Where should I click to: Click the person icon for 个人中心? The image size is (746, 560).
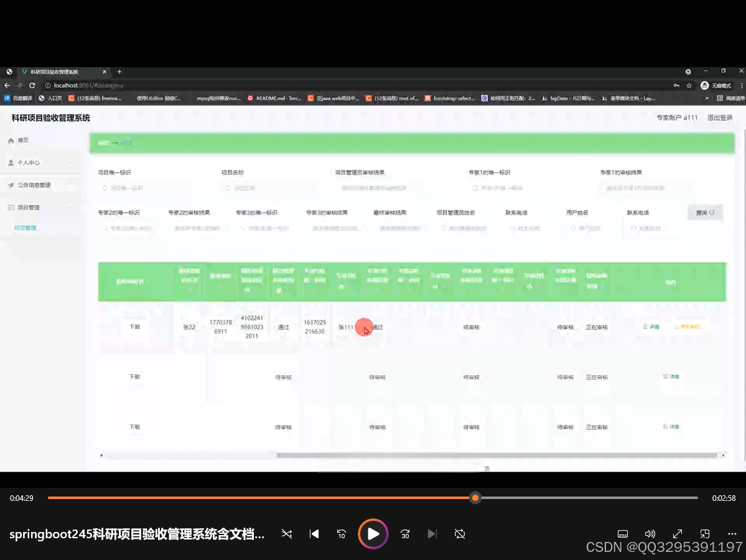tap(11, 162)
